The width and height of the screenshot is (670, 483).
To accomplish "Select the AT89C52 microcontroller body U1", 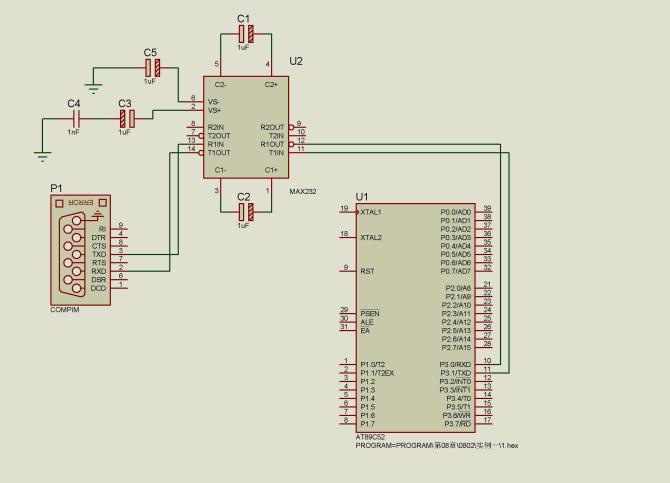I will tap(416, 318).
